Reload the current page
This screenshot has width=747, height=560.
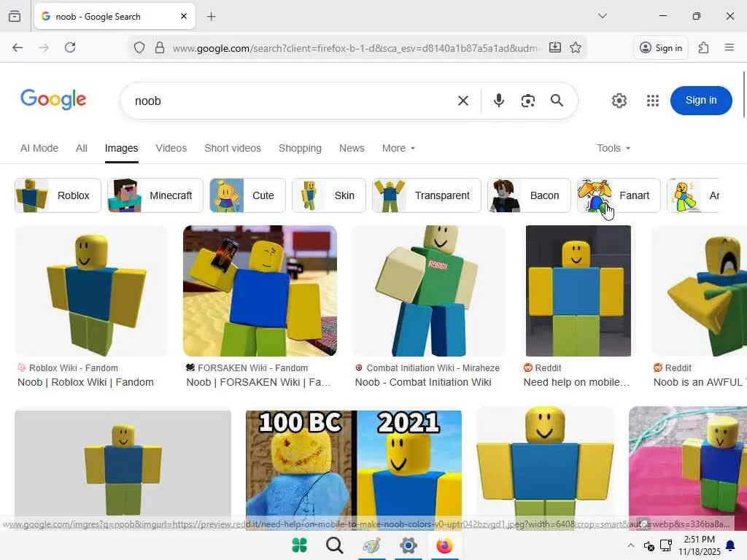click(x=70, y=47)
